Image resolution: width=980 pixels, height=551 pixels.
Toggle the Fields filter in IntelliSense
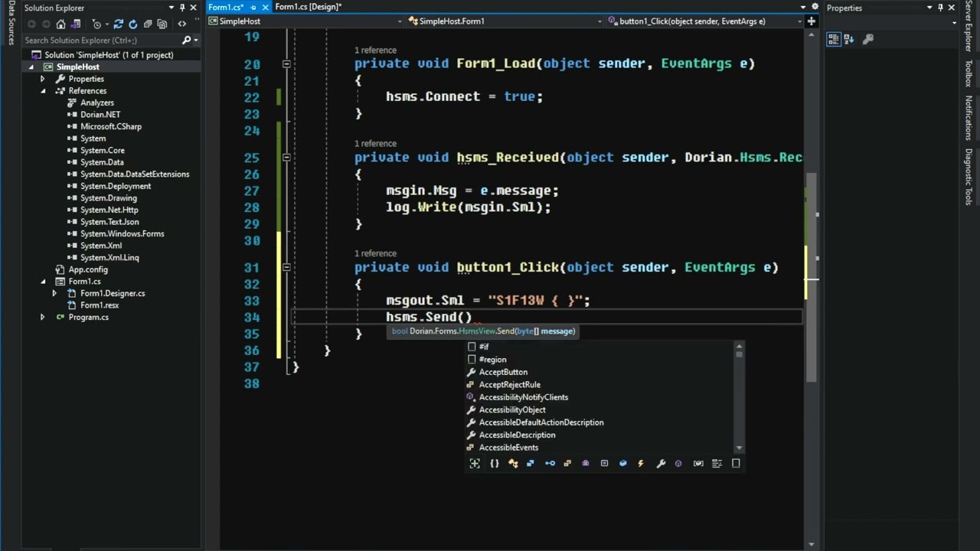pyautogui.click(x=622, y=463)
